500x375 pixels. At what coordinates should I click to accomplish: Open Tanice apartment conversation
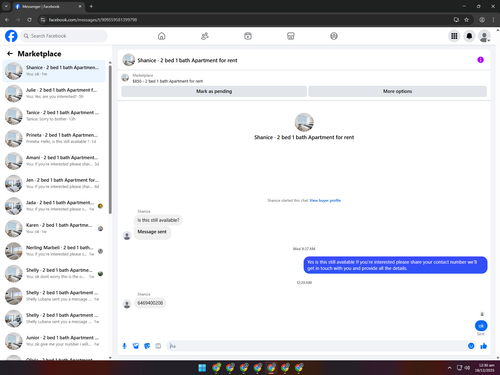pyautogui.click(x=54, y=116)
